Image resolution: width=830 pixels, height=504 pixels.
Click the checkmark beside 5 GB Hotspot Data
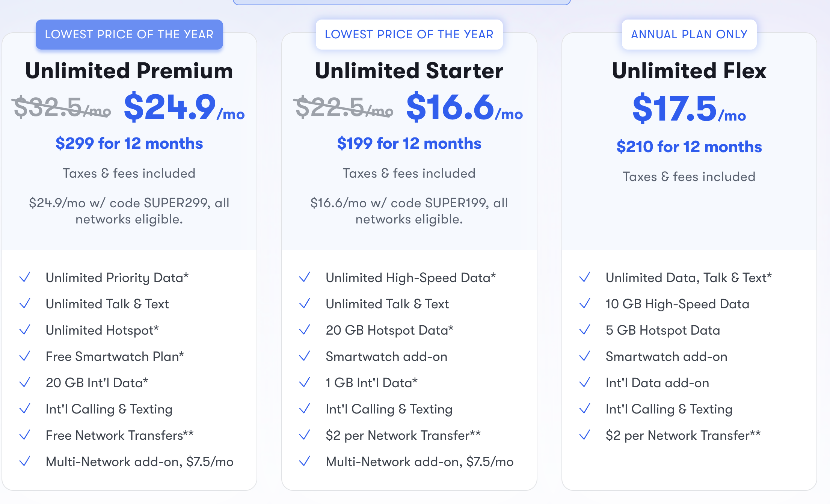coord(585,330)
